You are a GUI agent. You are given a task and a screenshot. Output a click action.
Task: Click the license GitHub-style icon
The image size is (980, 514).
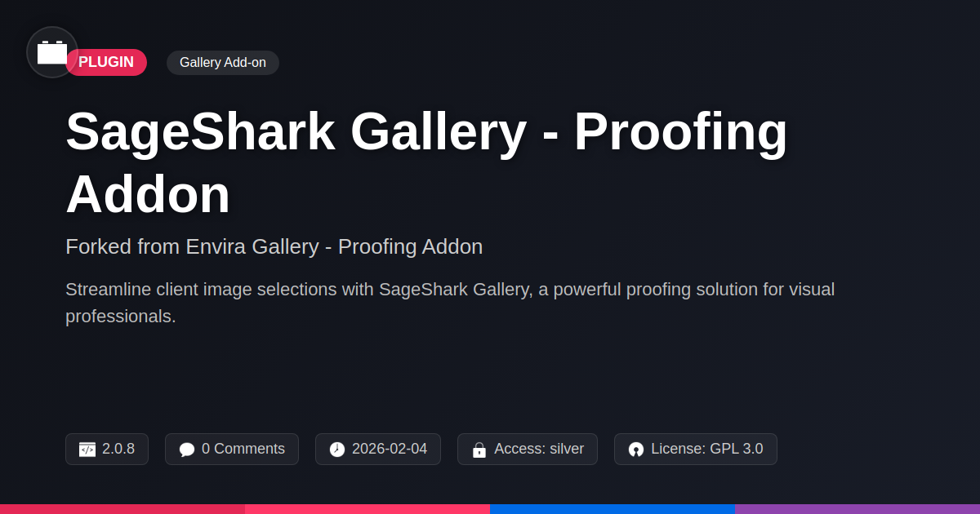click(x=636, y=450)
